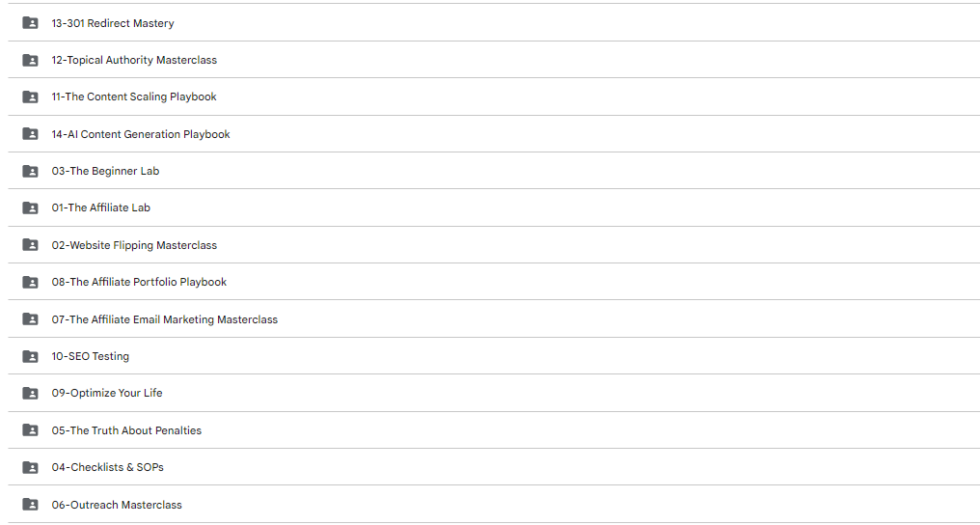
Task: Select the folder icon for 11-The Content Scaling Playbook
Action: tap(30, 97)
